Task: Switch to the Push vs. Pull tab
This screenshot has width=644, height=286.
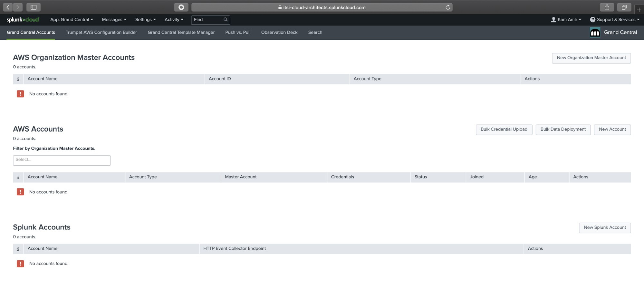Action: (x=238, y=32)
